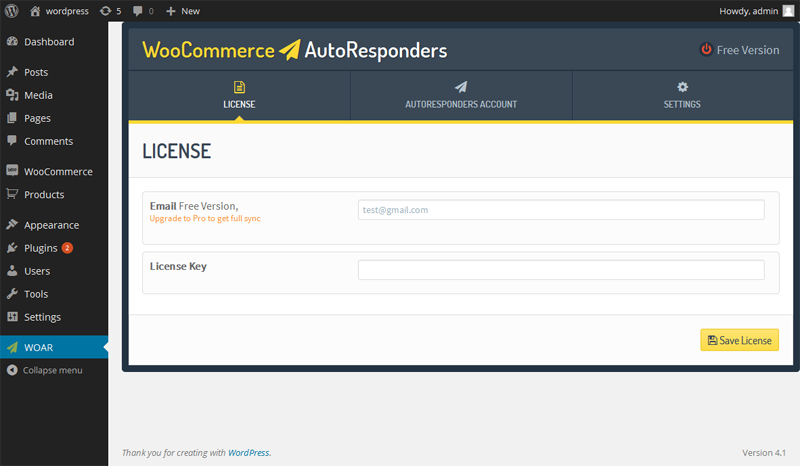
Task: Click the red power icon
Action: tap(706, 49)
